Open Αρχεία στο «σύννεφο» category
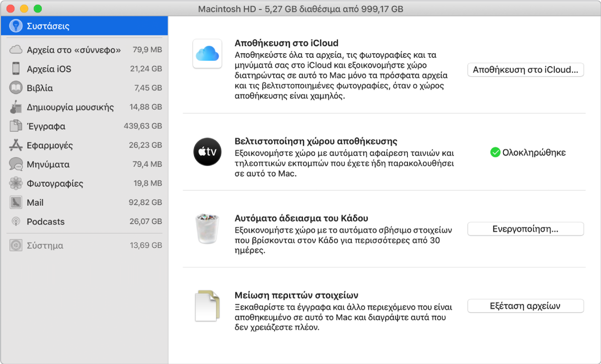 74,50
